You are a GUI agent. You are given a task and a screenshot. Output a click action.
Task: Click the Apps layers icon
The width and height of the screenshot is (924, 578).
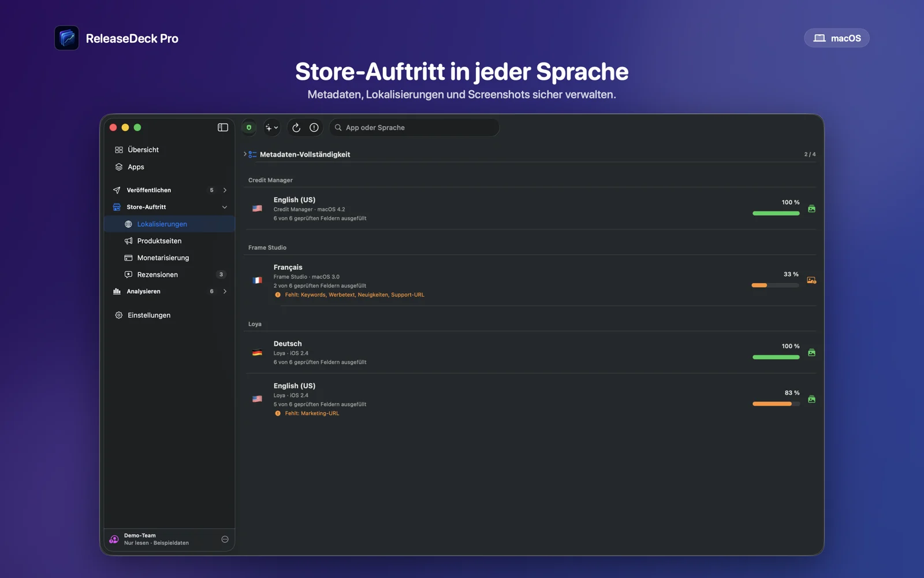click(x=118, y=167)
